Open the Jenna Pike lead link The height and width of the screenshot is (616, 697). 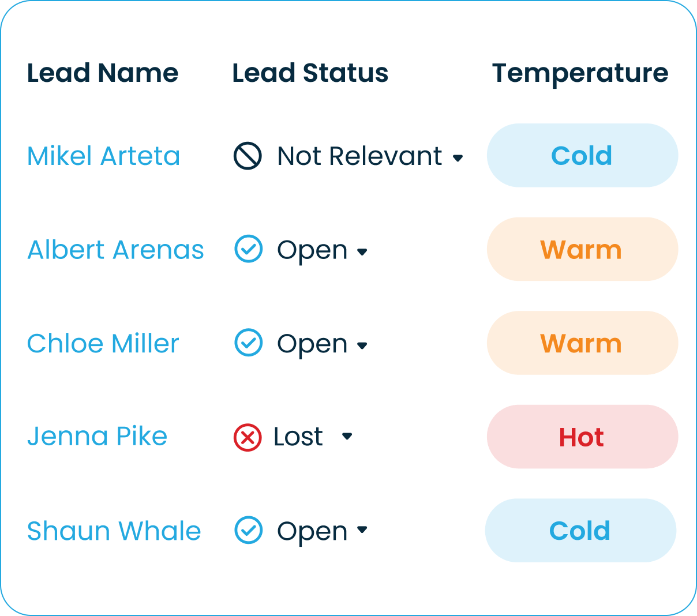click(98, 437)
